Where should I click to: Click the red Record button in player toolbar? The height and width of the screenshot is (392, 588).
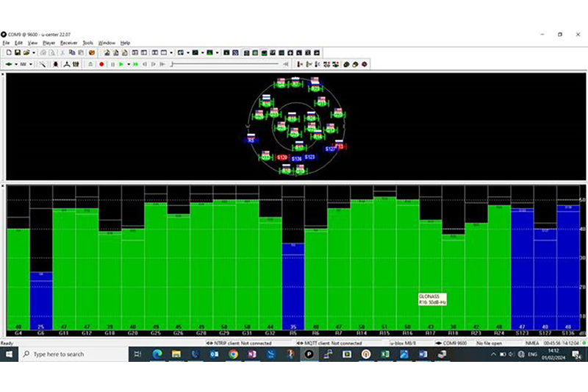tap(102, 64)
